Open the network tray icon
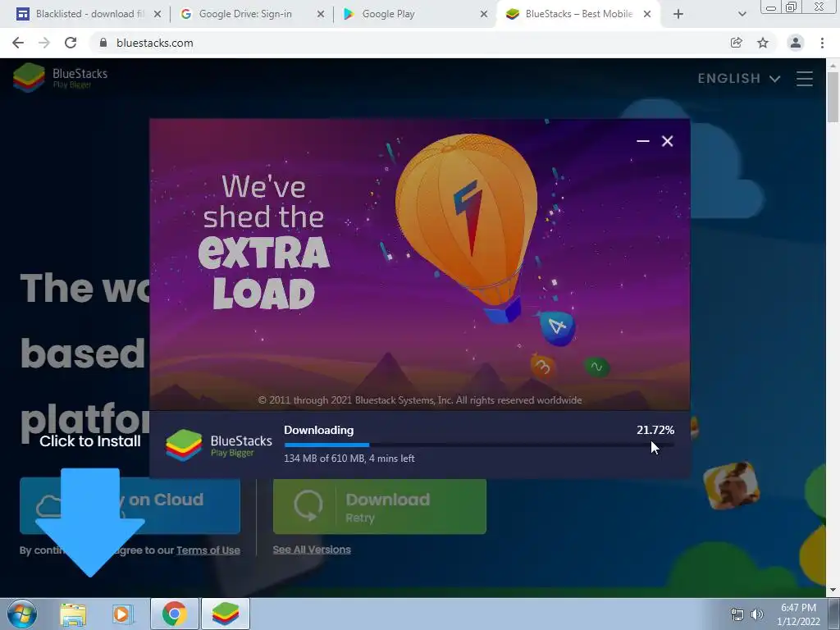The image size is (840, 630). [737, 614]
